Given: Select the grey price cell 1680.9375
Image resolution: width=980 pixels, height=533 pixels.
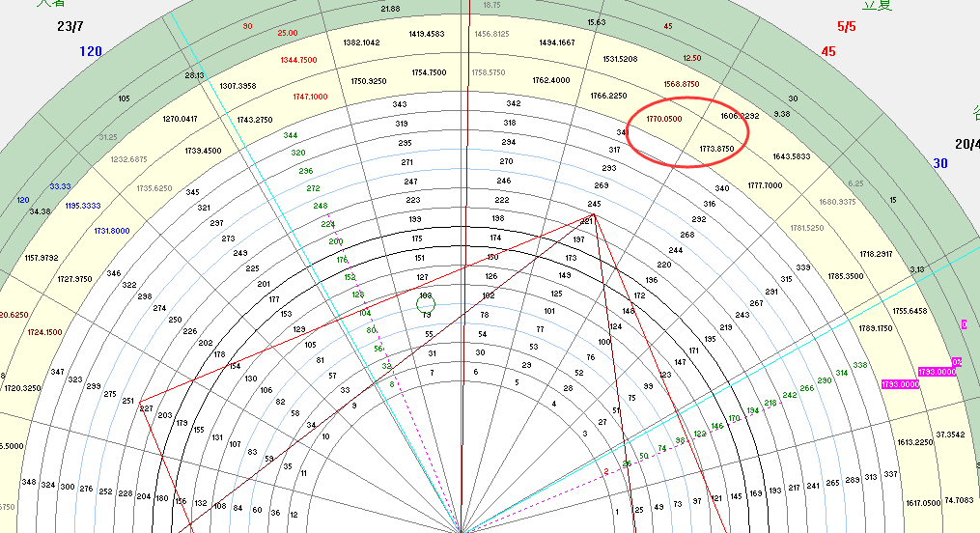Looking at the screenshot, I should pyautogui.click(x=838, y=202).
